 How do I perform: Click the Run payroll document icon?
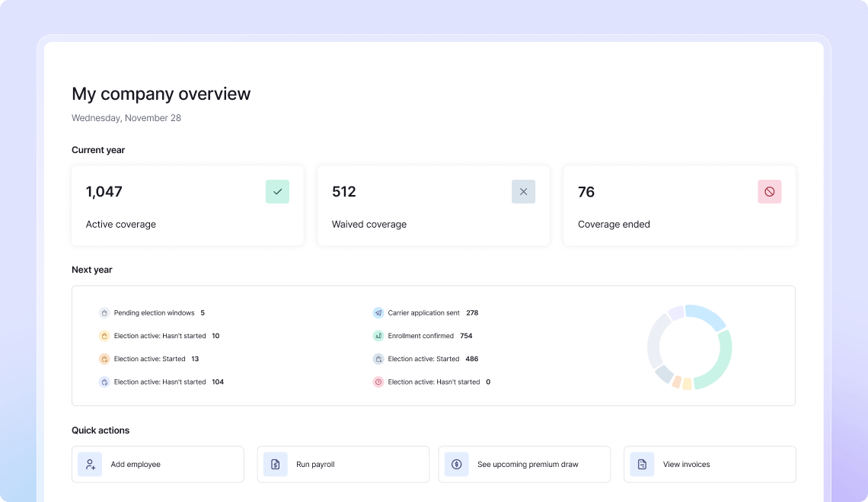[x=275, y=465]
